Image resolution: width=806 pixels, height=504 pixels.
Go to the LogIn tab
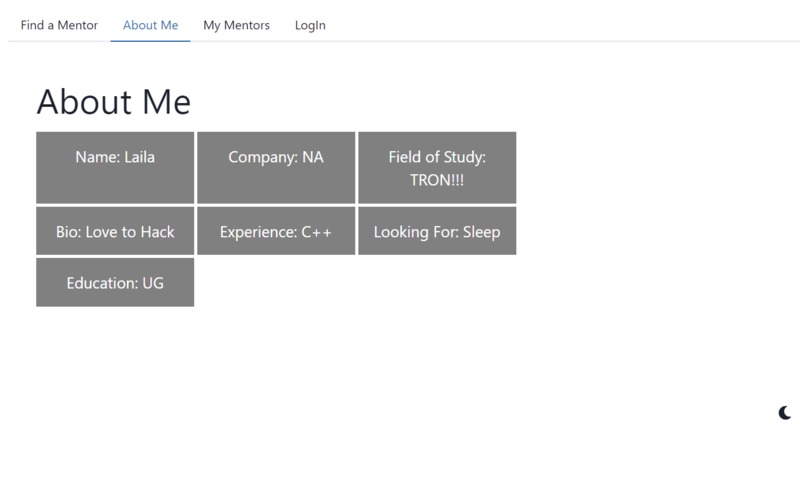click(x=310, y=25)
